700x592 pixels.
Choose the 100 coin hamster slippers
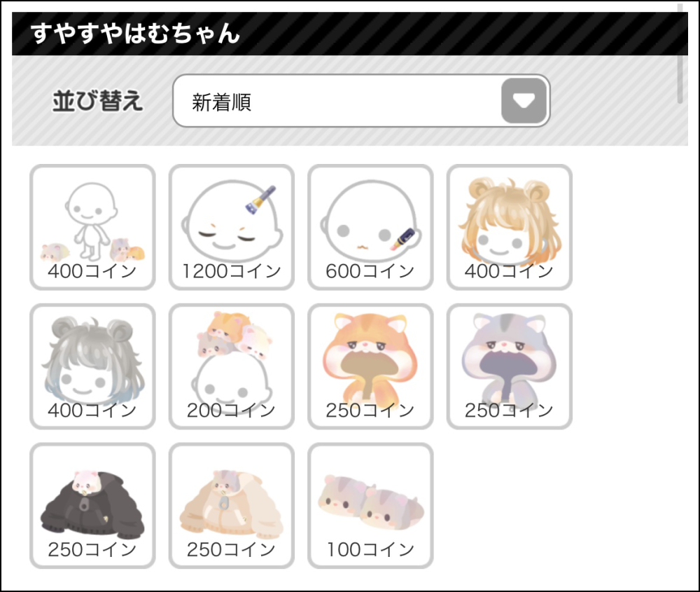coord(370,506)
